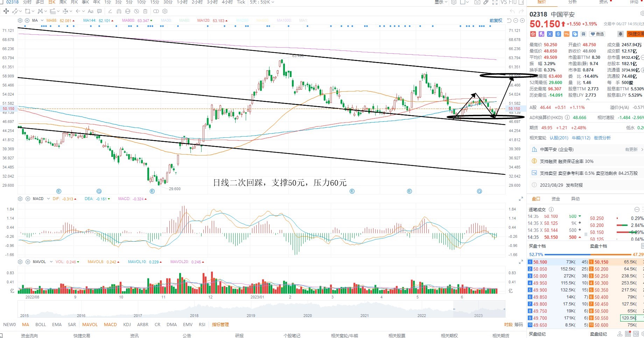Open 指标管理 indicator management
The width and height of the screenshot is (644, 338).
tap(220, 325)
